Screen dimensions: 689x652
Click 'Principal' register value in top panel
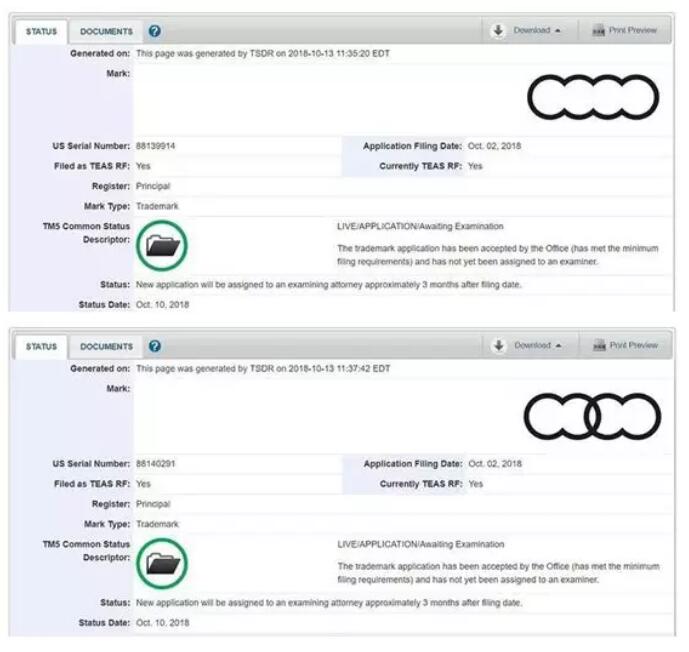click(x=153, y=186)
